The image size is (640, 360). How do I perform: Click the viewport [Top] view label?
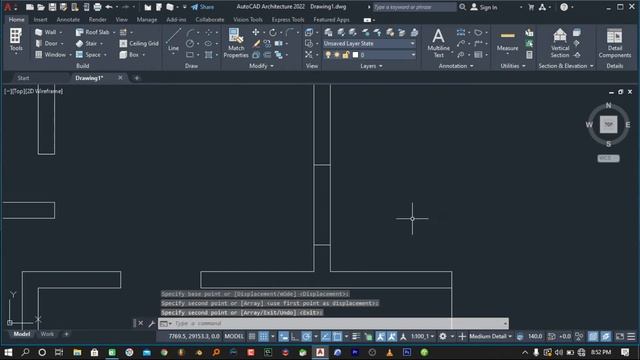point(17,91)
